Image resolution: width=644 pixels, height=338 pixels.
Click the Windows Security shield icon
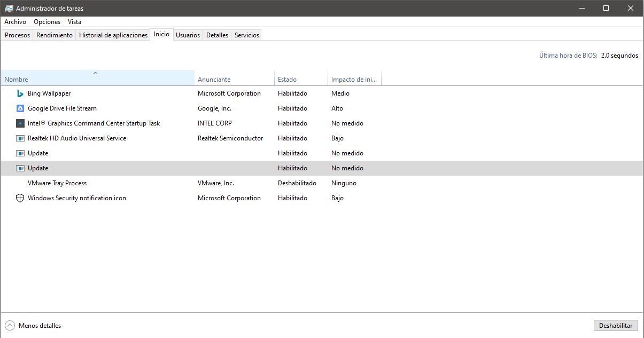click(20, 198)
